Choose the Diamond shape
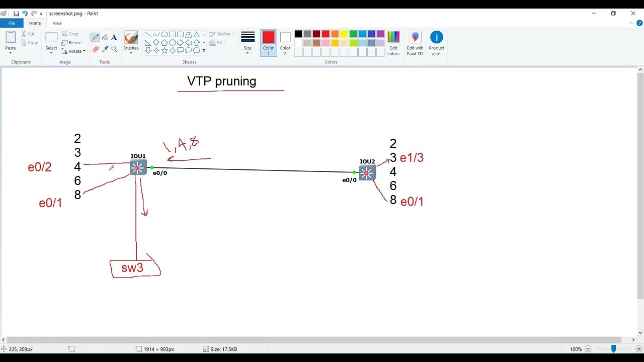 (x=156, y=42)
